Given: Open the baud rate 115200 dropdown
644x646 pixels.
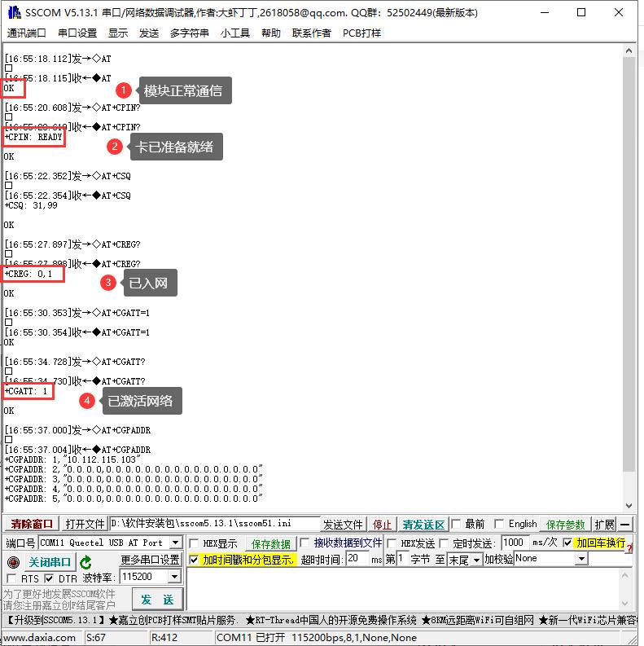Looking at the screenshot, I should coord(174,577).
